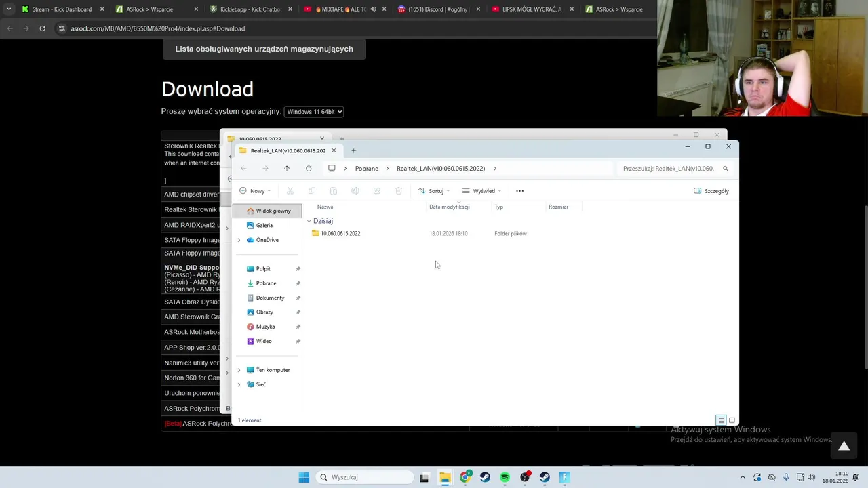Expand the Ten komputer tree node

239,370
